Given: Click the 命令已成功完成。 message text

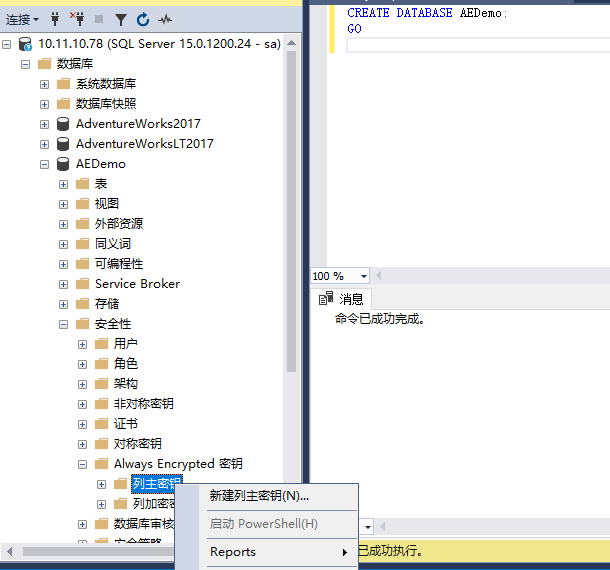Looking at the screenshot, I should click(x=380, y=319).
